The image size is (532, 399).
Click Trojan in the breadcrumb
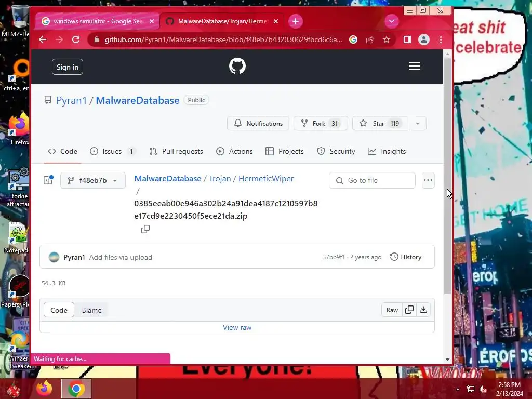coord(220,179)
